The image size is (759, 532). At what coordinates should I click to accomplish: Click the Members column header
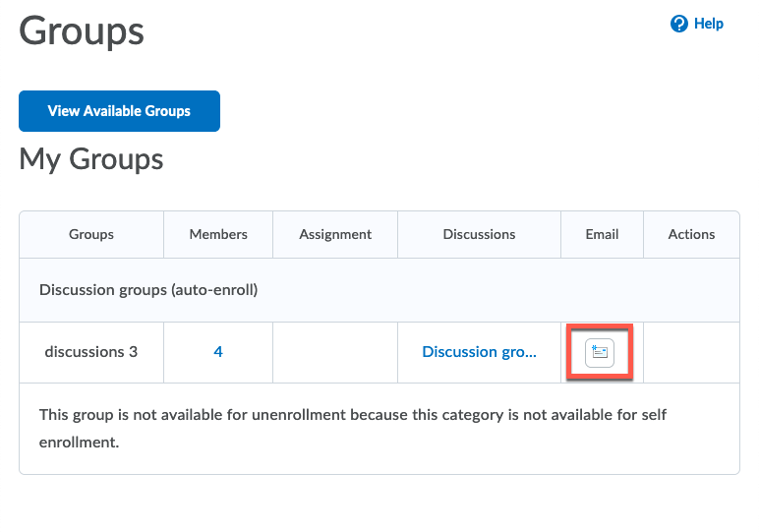[218, 234]
